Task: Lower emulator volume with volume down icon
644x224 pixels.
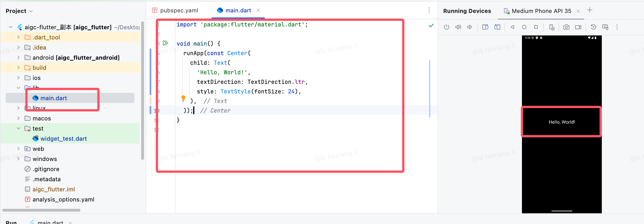Action: click(469, 27)
